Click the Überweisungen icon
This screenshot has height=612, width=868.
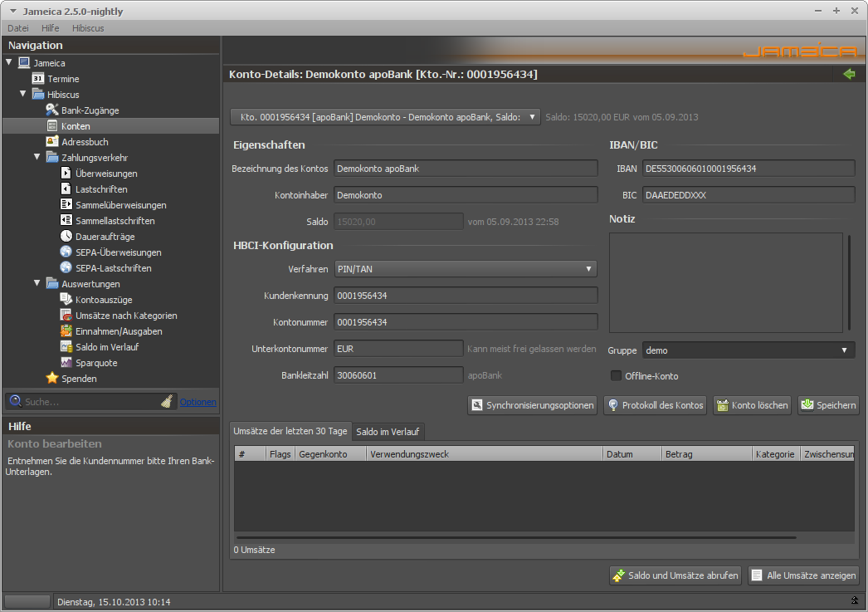point(66,173)
